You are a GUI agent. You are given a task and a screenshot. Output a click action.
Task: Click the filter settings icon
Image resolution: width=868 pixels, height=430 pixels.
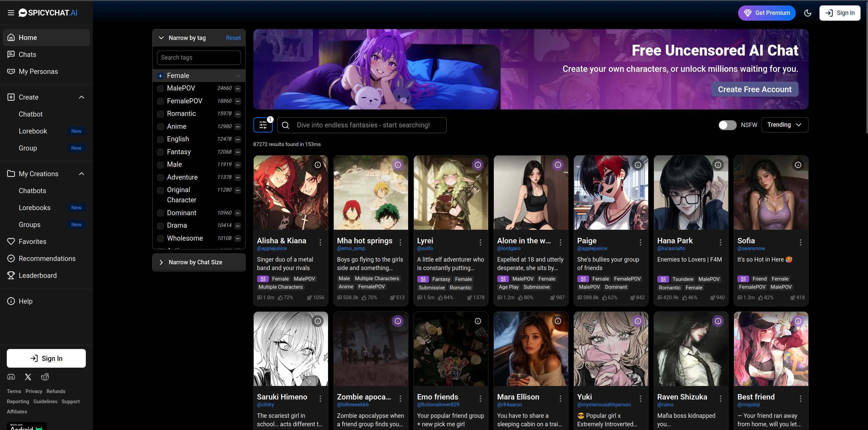pos(263,125)
